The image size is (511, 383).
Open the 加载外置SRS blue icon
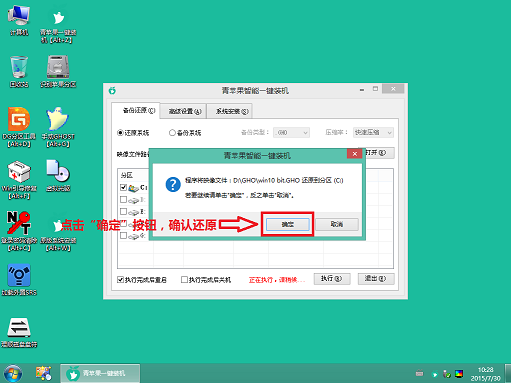pyautogui.click(x=19, y=280)
